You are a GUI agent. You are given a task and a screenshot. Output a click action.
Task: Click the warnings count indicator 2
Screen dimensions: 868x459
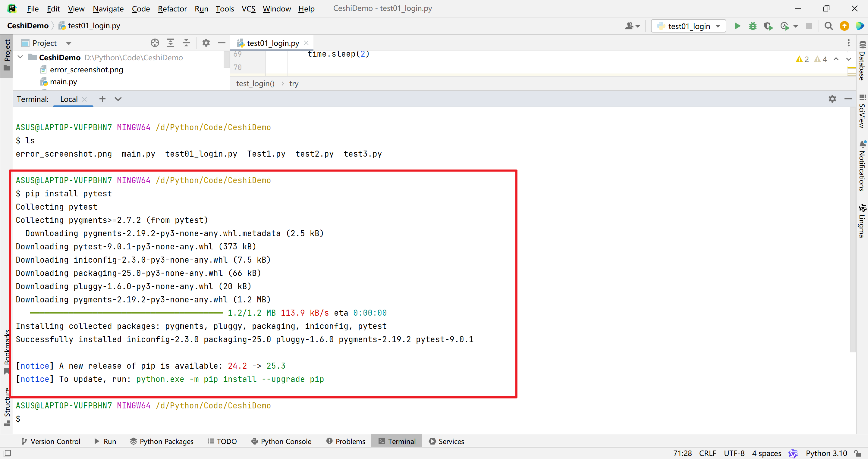click(x=802, y=59)
